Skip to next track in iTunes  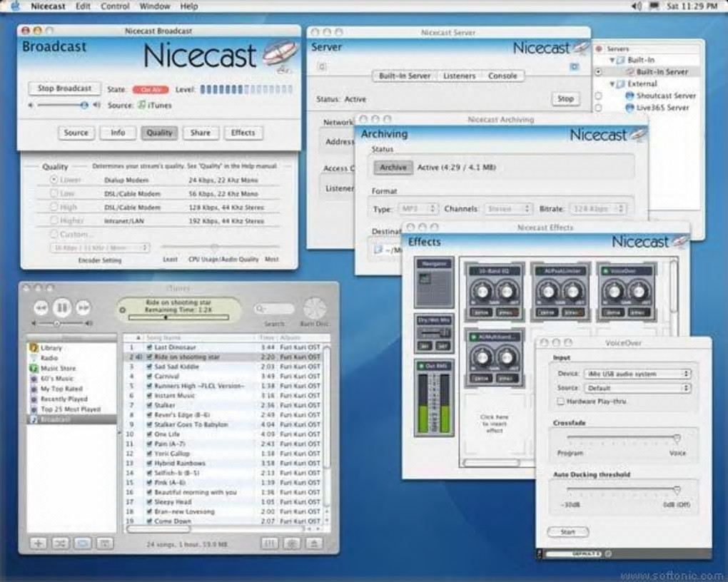click(x=83, y=307)
